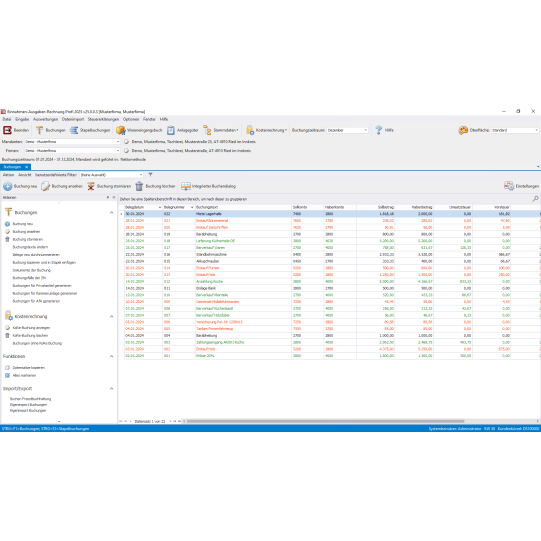Screen dimensions: 541x541
Task: Click Alles markieren in Funktionen
Action: (24, 375)
